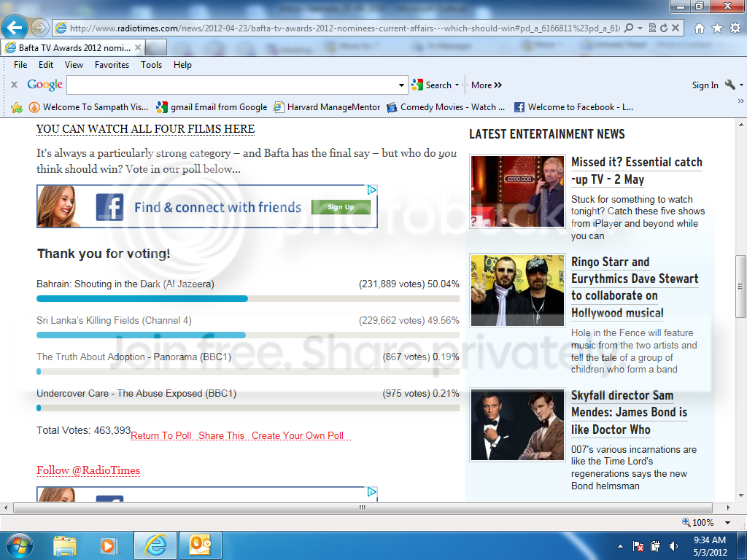The image size is (747, 560).
Task: Open the wrench settings dropdown arrow
Action: [741, 85]
